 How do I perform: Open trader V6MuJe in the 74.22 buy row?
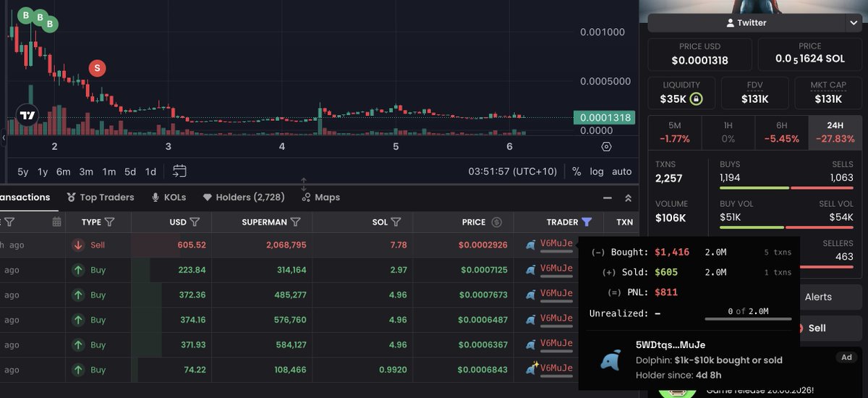point(556,368)
